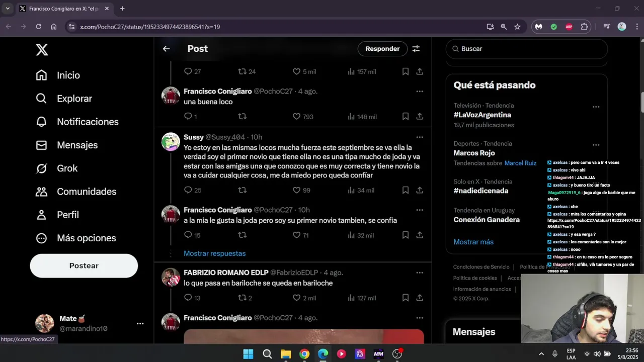Open more options on Fabrizio's post
This screenshot has height=362, width=644.
tap(420, 273)
